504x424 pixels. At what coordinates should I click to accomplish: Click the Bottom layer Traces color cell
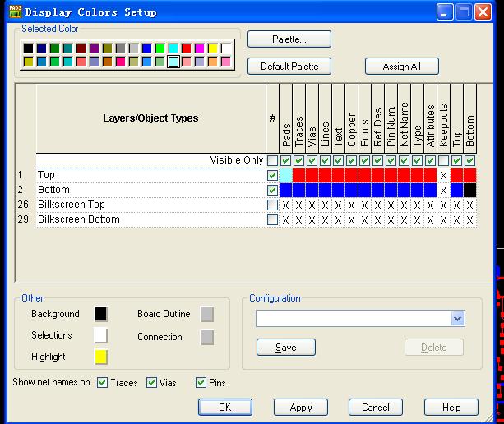click(x=298, y=190)
